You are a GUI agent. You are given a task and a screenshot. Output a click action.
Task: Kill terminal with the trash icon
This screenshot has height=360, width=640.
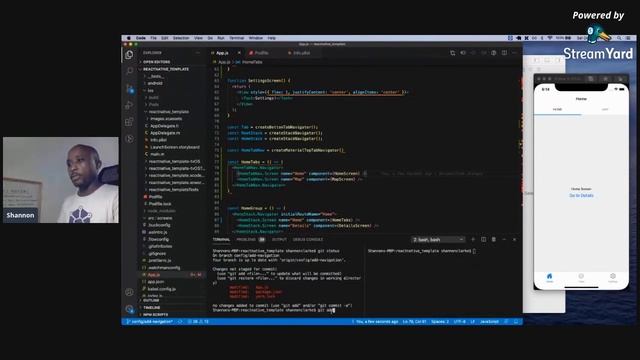coord(493,240)
